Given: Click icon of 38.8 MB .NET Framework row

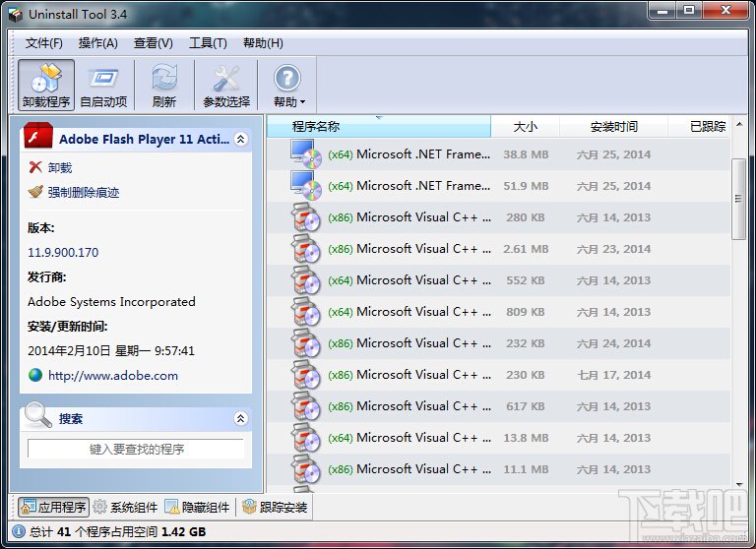Looking at the screenshot, I should 306,153.
